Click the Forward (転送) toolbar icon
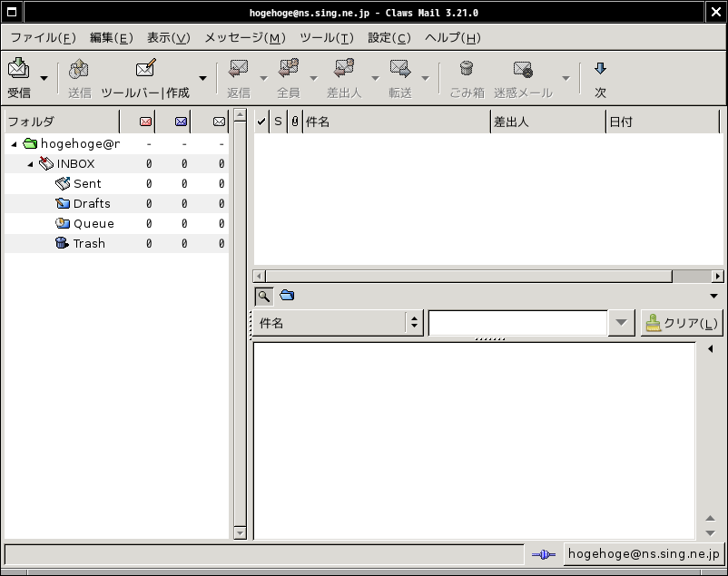The image size is (728, 576). pyautogui.click(x=400, y=69)
